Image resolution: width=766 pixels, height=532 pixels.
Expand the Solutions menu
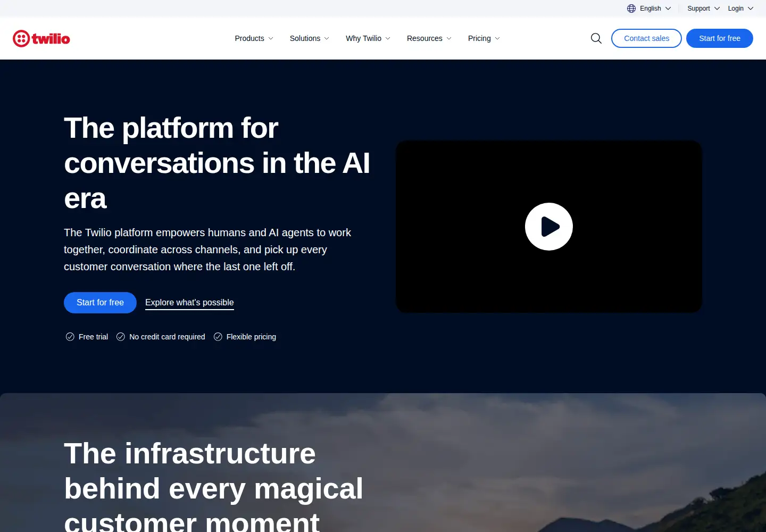[x=309, y=38]
